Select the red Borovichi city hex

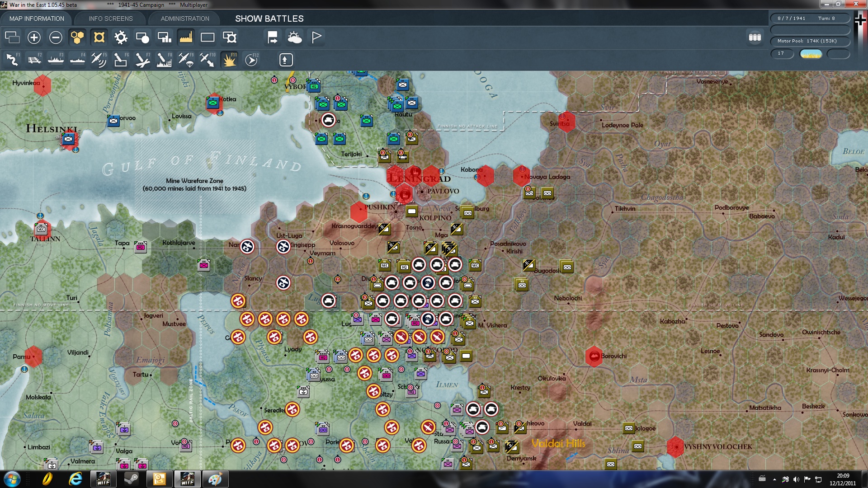(594, 356)
